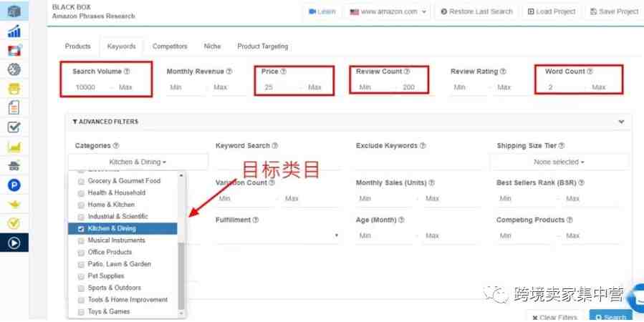The height and width of the screenshot is (322, 644).
Task: Click the help icon beside Review Count
Action: point(408,72)
